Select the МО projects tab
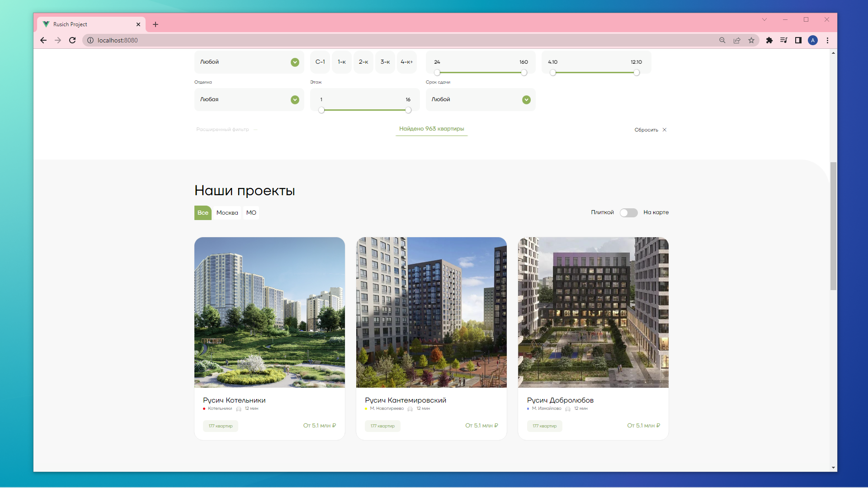Image resolution: width=868 pixels, height=488 pixels. click(x=251, y=213)
